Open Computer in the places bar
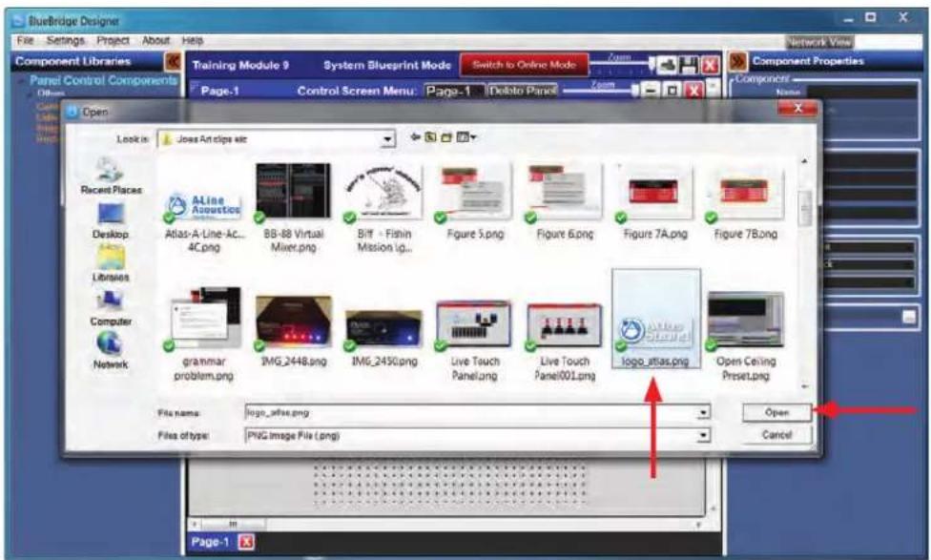The width and height of the screenshot is (931, 560). pyautogui.click(x=111, y=307)
